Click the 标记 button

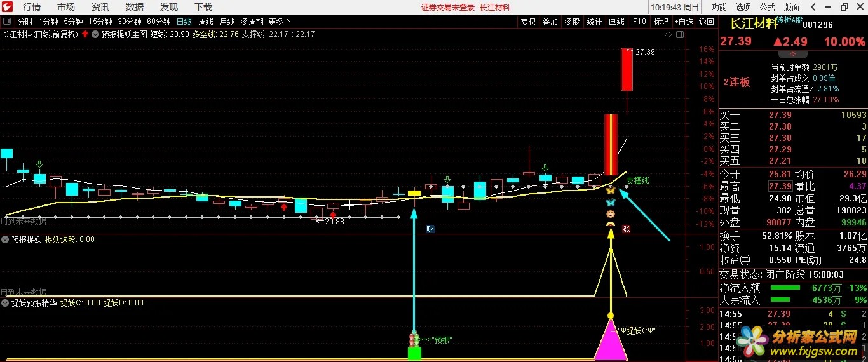coord(661,21)
